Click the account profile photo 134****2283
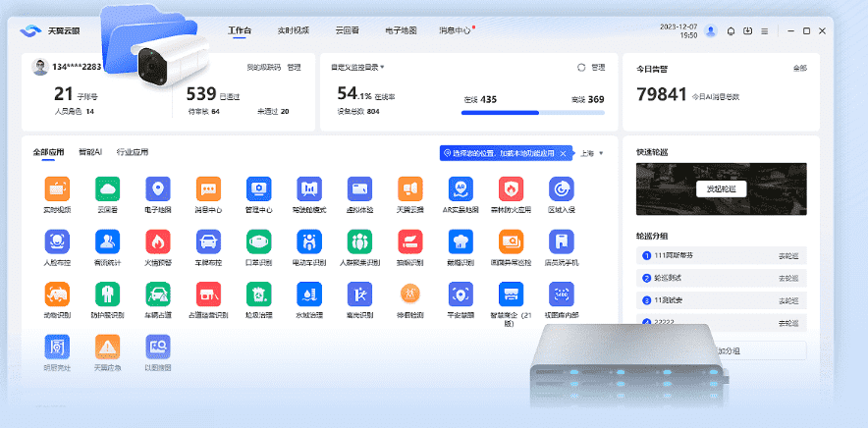The height and width of the screenshot is (428, 868). pyautogui.click(x=40, y=67)
